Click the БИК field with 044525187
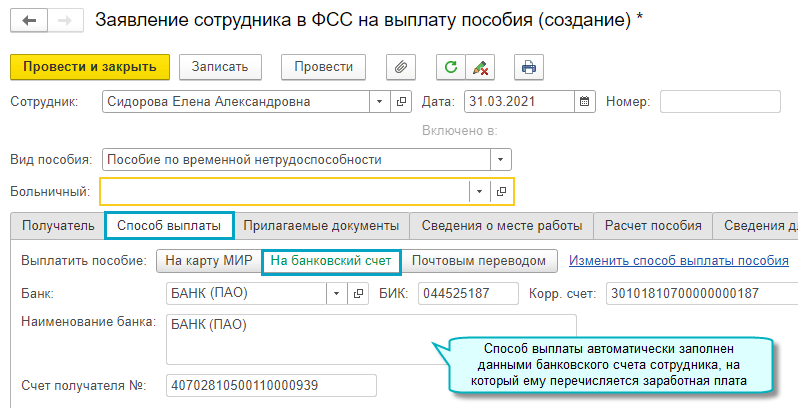This screenshot has width=798, height=408. [468, 294]
